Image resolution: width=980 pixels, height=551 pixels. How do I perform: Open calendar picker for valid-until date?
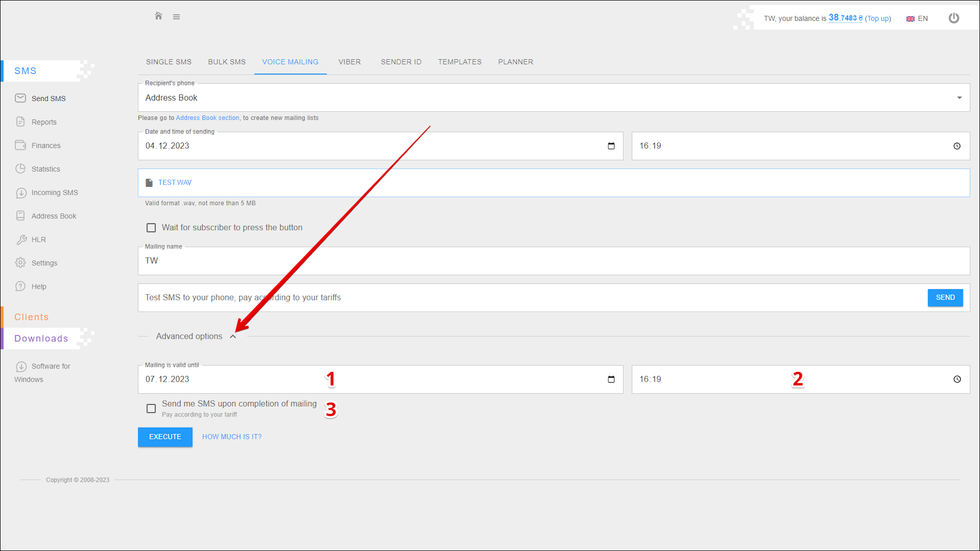(x=611, y=379)
